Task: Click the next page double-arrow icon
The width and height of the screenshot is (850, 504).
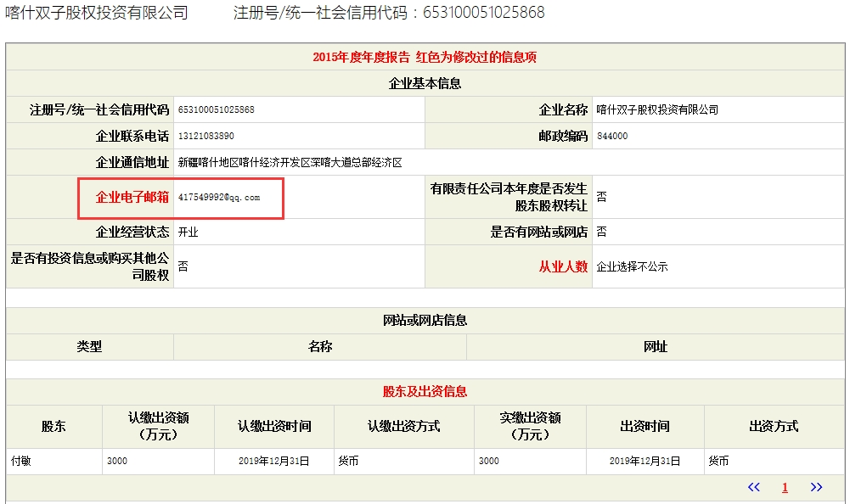Action: pos(816,487)
